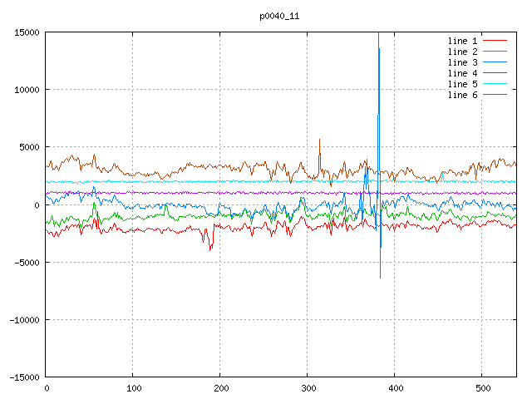Toggle the 'line 3' legend label
Viewport: 532px width, 399px height.
(462, 62)
